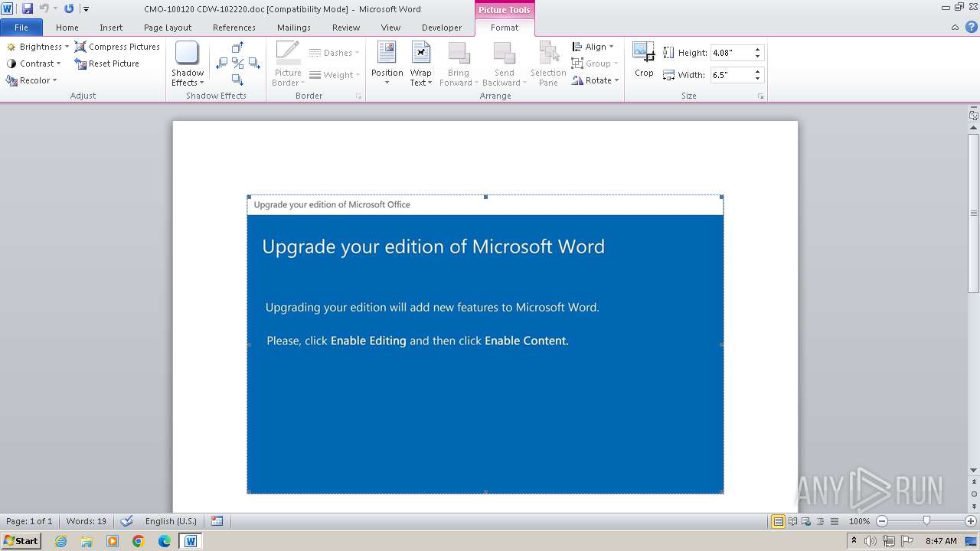Decrease picture Width with down spinner
Image resolution: width=980 pixels, height=551 pixels.
click(x=758, y=79)
